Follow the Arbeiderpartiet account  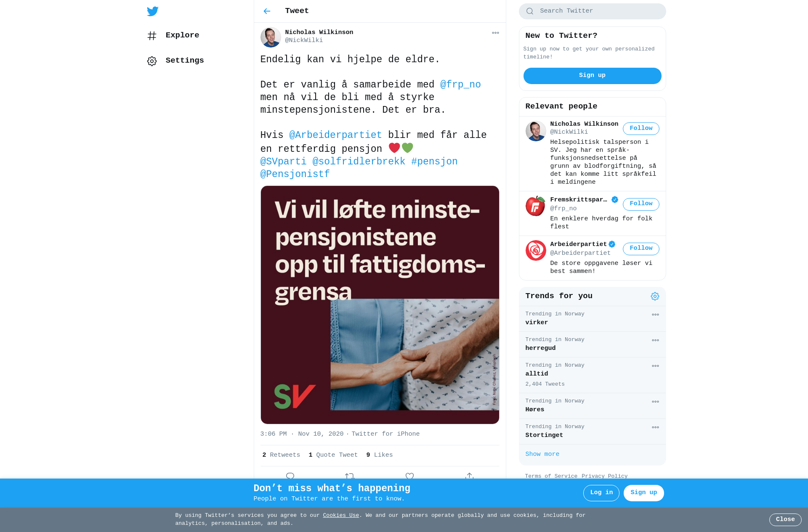click(641, 249)
